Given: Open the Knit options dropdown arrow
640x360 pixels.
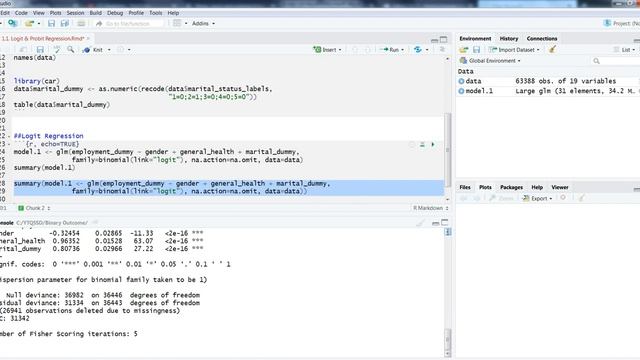Looking at the screenshot, I should tap(109, 49).
